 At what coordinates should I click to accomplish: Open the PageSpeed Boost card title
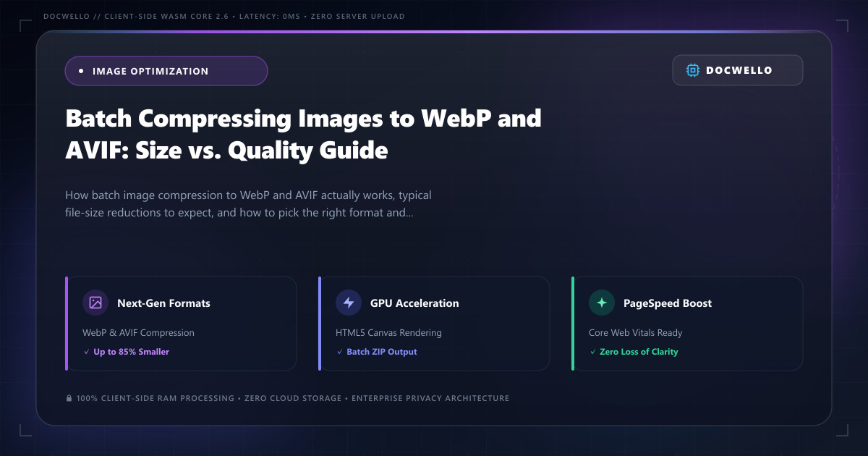pyautogui.click(x=668, y=303)
